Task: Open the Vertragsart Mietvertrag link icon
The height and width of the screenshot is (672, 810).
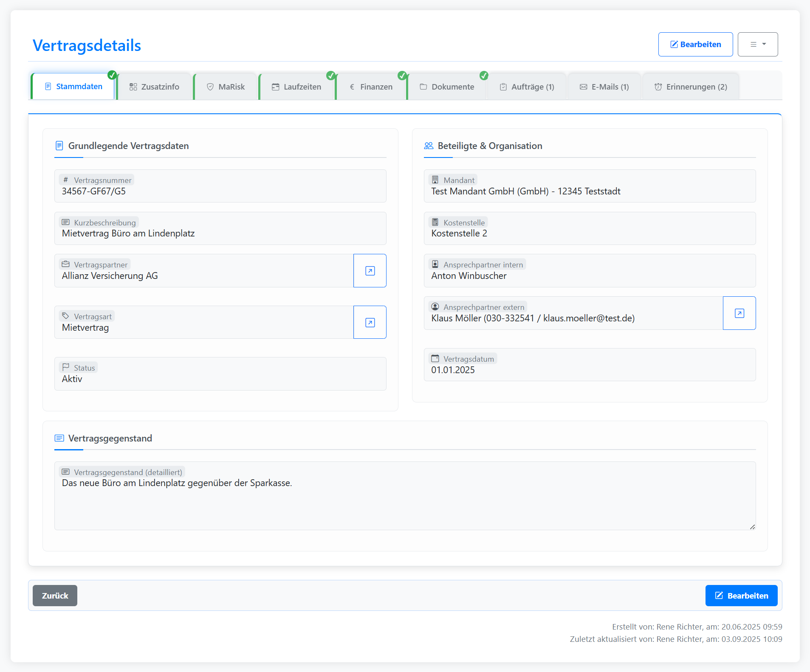Action: tap(370, 323)
